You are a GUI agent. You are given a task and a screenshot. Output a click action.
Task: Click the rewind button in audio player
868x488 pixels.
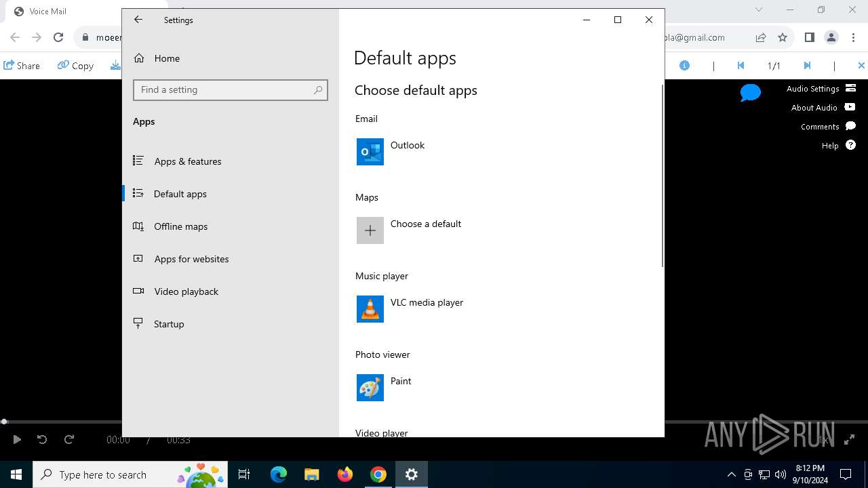click(x=42, y=440)
